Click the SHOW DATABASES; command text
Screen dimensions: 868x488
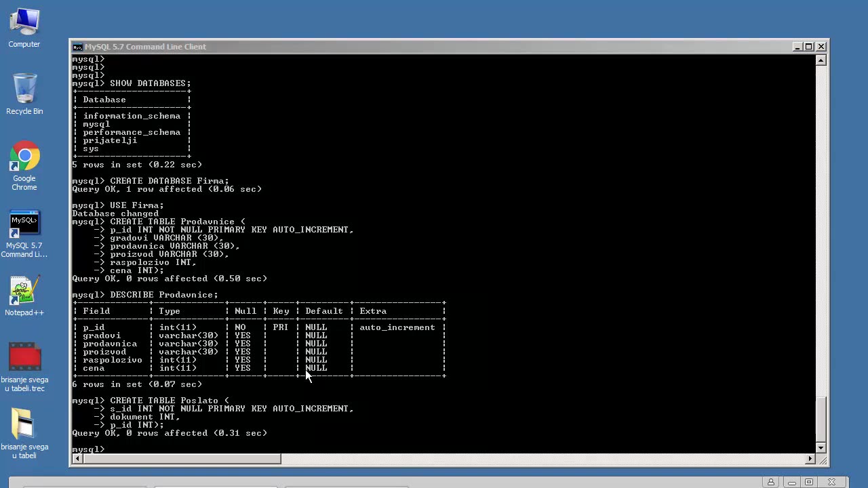(151, 83)
